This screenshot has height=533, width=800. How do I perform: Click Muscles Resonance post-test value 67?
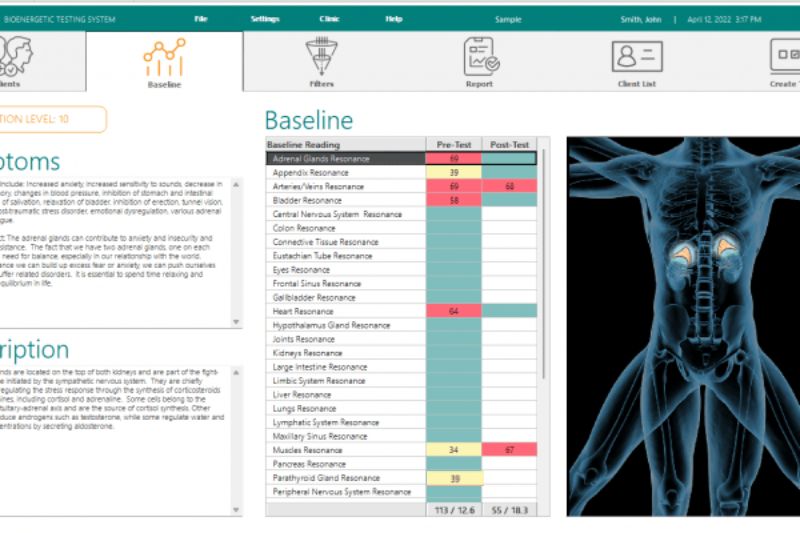pos(509,450)
